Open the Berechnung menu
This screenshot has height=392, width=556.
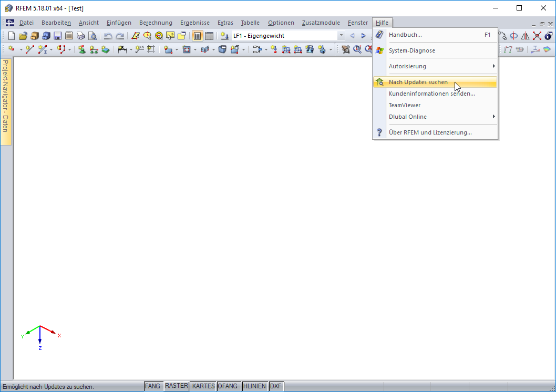tap(156, 23)
